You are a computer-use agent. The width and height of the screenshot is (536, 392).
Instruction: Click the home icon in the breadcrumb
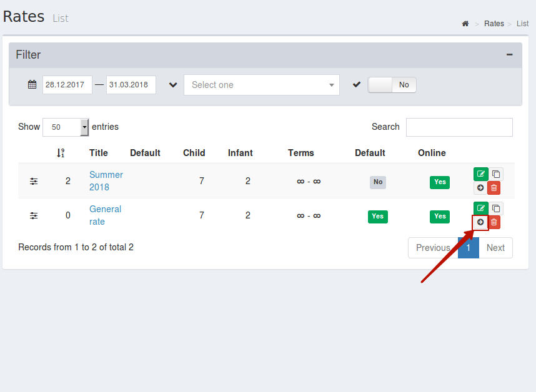[465, 24]
